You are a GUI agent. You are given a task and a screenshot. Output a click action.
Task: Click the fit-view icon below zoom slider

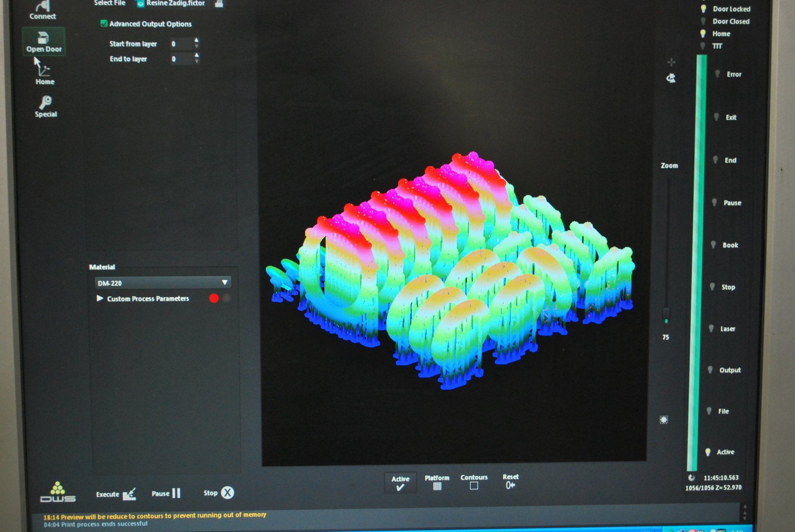click(663, 420)
